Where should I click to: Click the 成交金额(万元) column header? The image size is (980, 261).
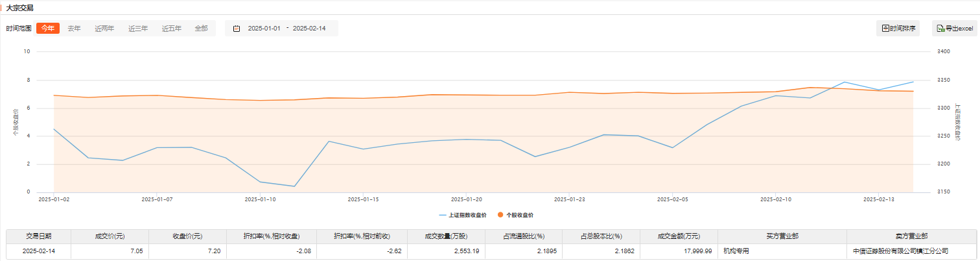(679, 236)
